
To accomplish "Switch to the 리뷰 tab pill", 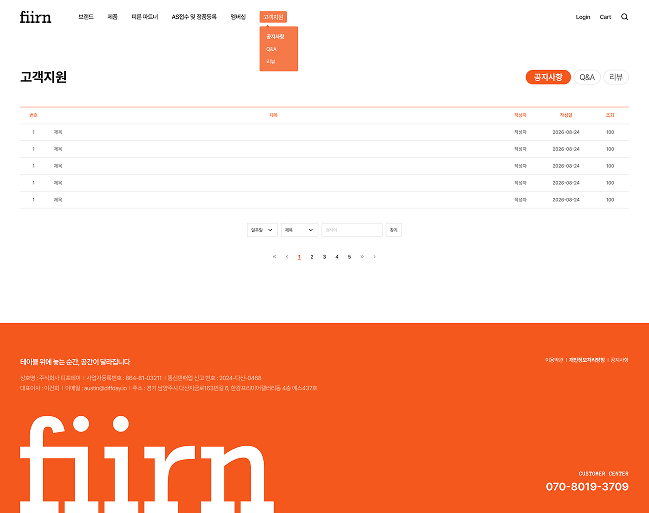I will coord(616,77).
